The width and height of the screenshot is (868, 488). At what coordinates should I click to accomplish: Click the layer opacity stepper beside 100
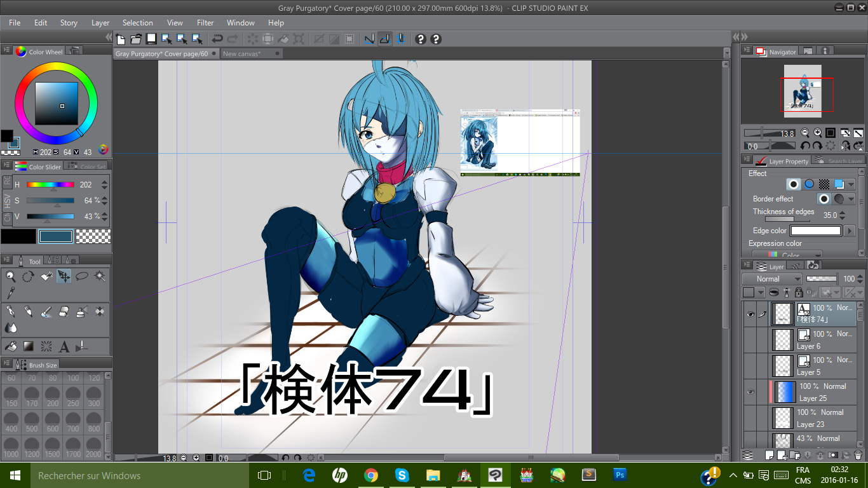tap(861, 279)
